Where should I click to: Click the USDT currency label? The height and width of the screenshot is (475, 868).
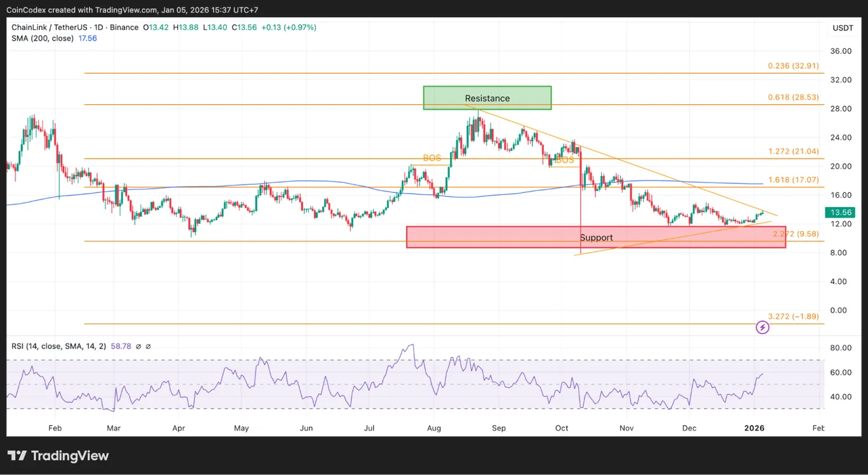pos(843,28)
